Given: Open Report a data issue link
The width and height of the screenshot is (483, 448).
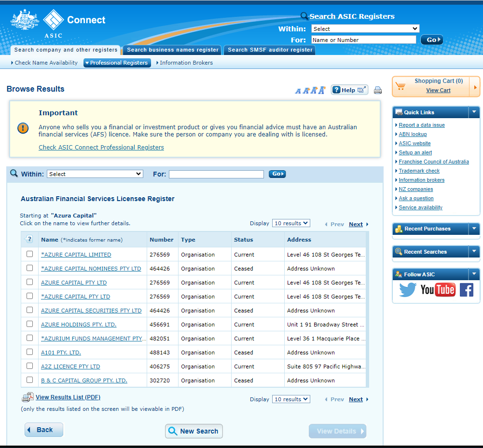Looking at the screenshot, I should coord(422,125).
